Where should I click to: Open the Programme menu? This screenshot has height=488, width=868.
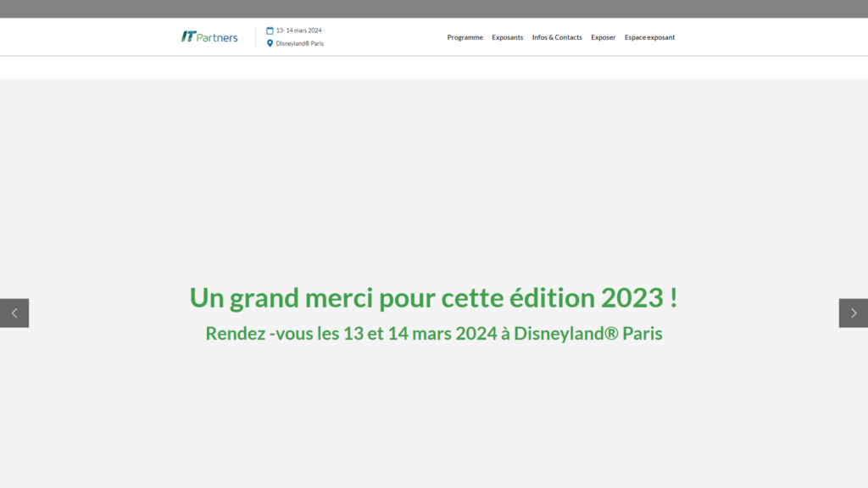[465, 37]
